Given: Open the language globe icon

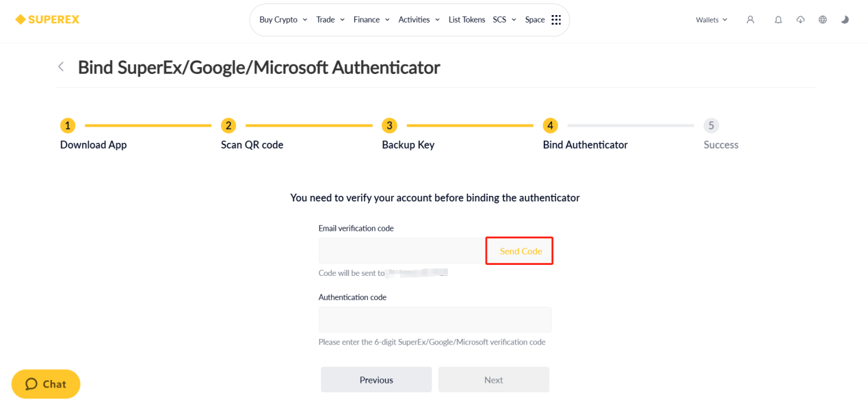Looking at the screenshot, I should 822,20.
